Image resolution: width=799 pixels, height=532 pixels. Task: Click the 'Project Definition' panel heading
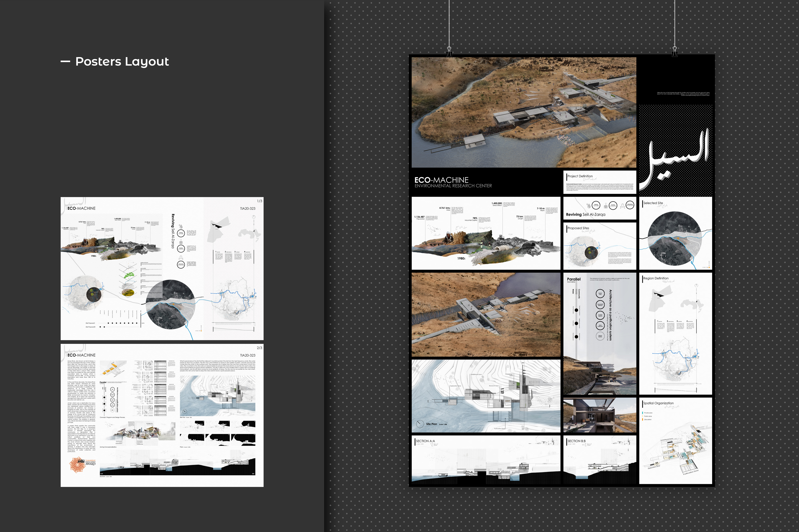click(580, 176)
